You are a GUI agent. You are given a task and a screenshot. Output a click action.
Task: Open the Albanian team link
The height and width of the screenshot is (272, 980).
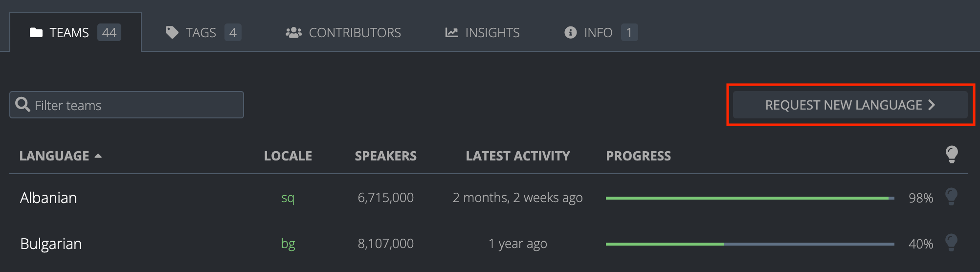48,198
